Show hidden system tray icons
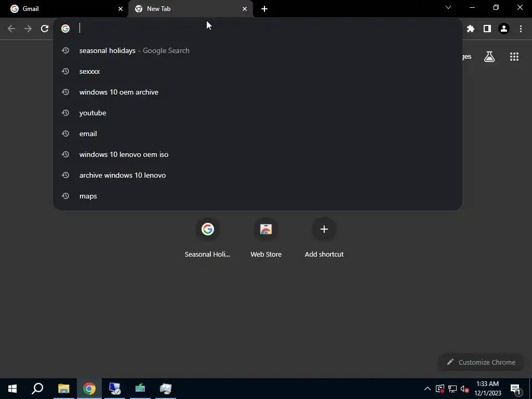Screen dimensions: 532x399 point(428,389)
